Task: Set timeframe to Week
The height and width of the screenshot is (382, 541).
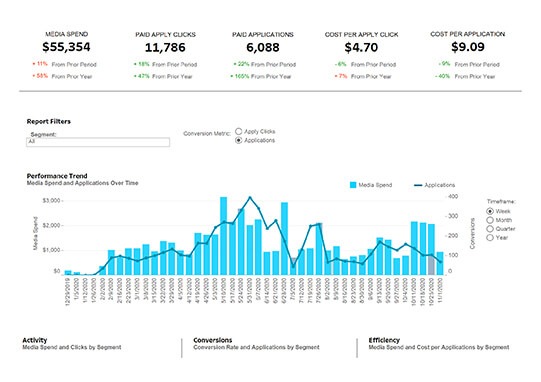Action: point(490,211)
